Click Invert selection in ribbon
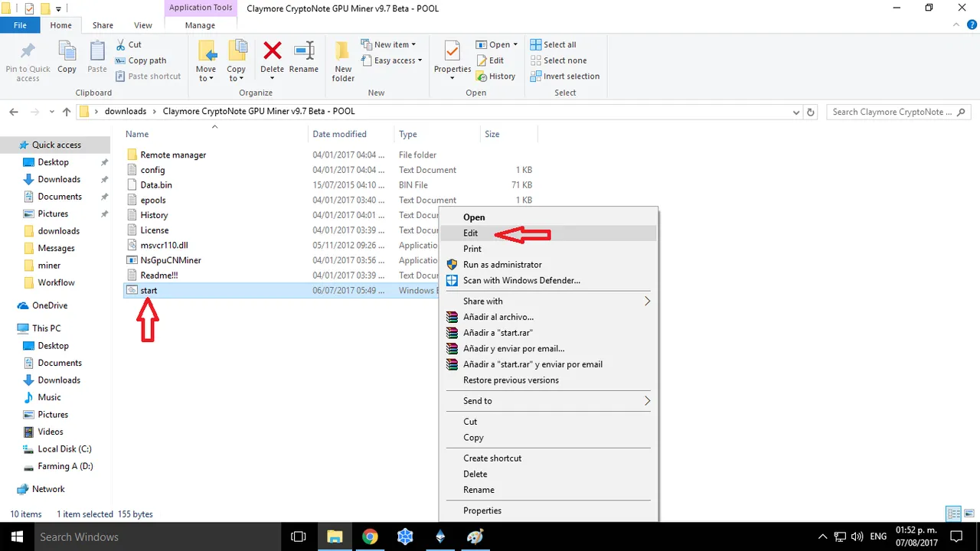Screen dimensions: 980x551 [x=565, y=76]
